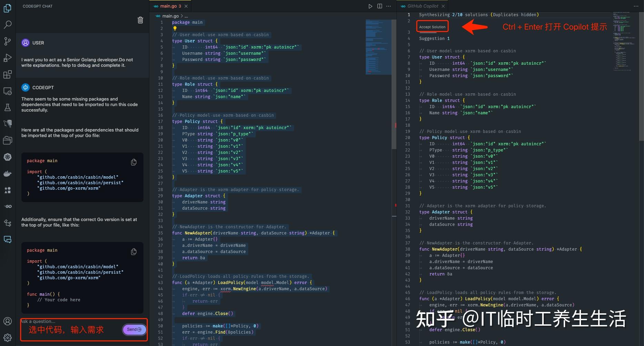The image size is (644, 346).
Task: Switch to the main.go editor tab
Action: click(x=169, y=6)
